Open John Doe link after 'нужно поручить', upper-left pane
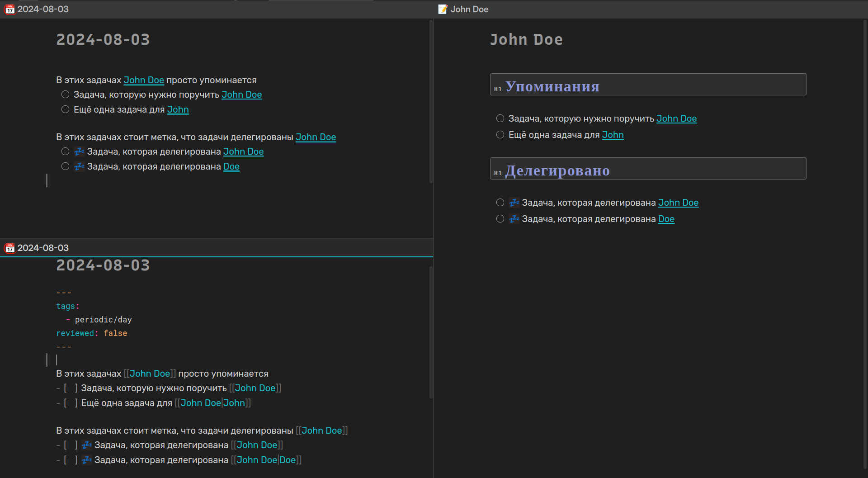This screenshot has height=478, width=868. (x=242, y=95)
